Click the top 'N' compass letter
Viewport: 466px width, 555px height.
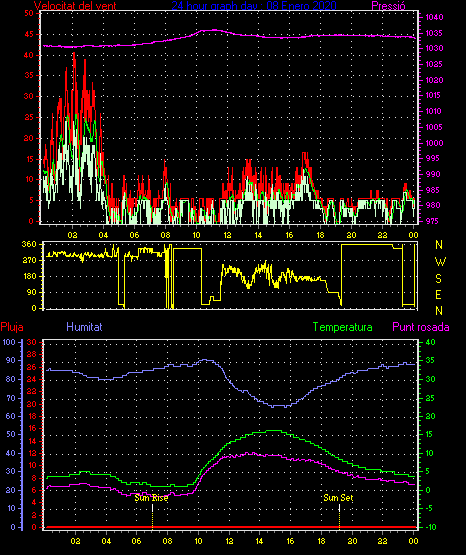[x=439, y=245]
